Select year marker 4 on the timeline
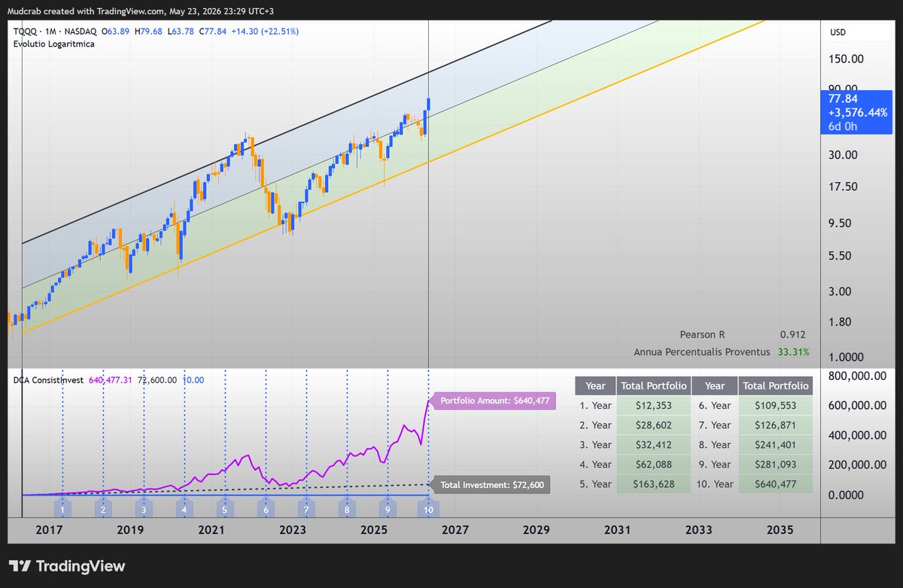Screen dimensions: 903x588 coord(184,509)
